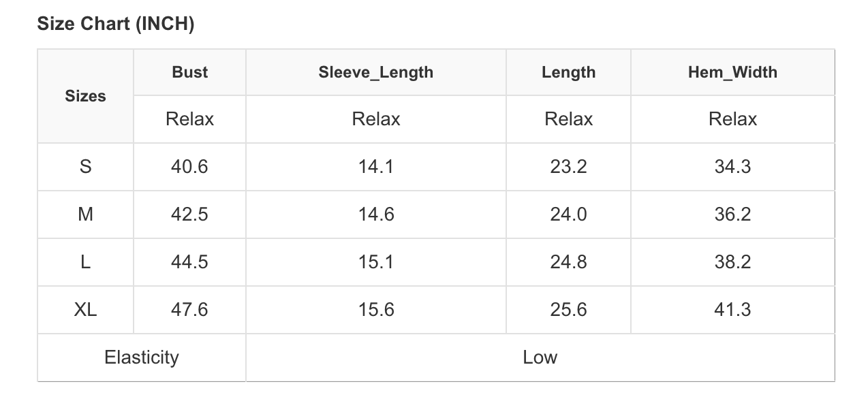Click the Size Chart (INCH) heading
Viewport: 868px width, 414px height.
point(116,24)
